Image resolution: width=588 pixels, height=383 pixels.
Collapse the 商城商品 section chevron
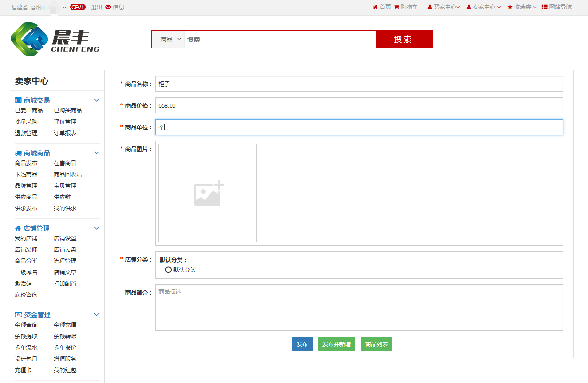click(97, 153)
